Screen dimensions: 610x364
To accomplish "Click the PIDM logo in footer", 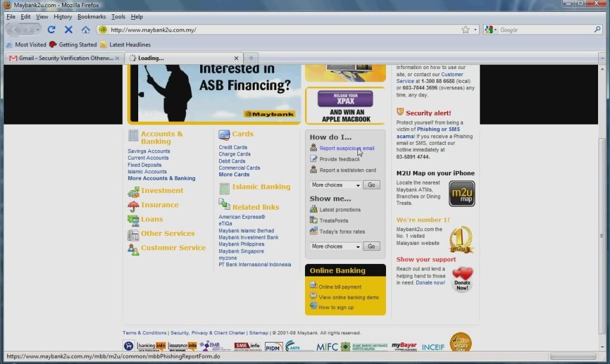I will [273, 347].
